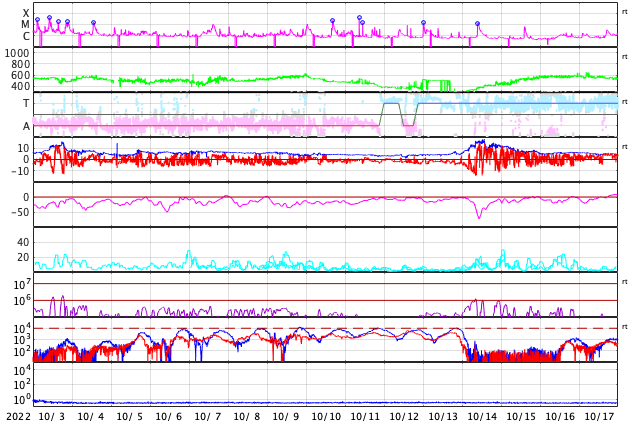Viewport: 634px width, 424px height.
Task: Select the flare marker on 10/4
Action: click(x=93, y=23)
